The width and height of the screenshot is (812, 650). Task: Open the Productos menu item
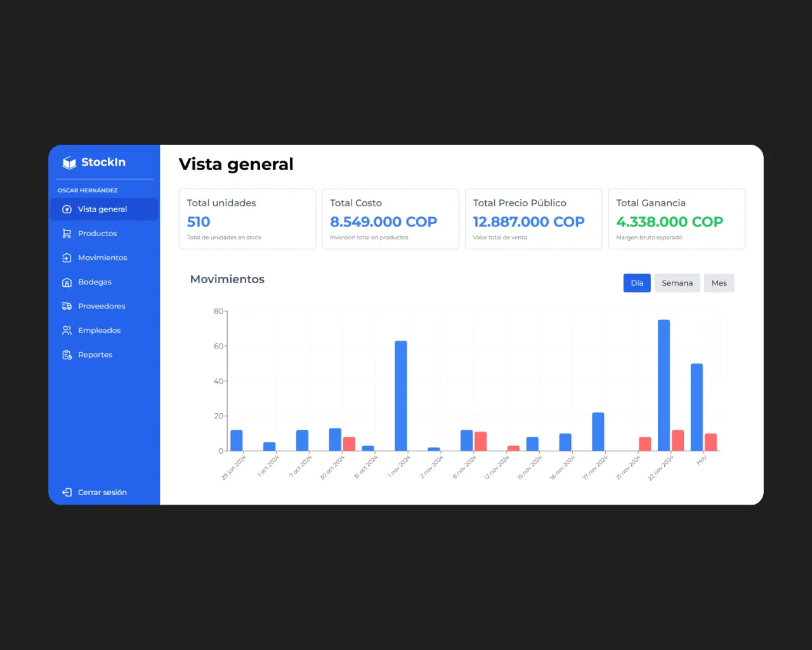[97, 234]
